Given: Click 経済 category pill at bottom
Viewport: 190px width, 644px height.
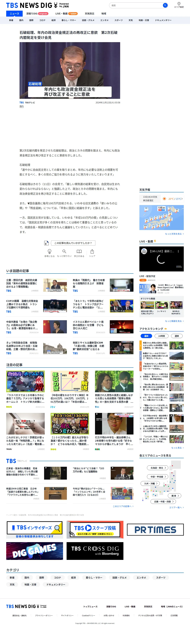Looking at the screenshot, I should (x=73, y=577).
